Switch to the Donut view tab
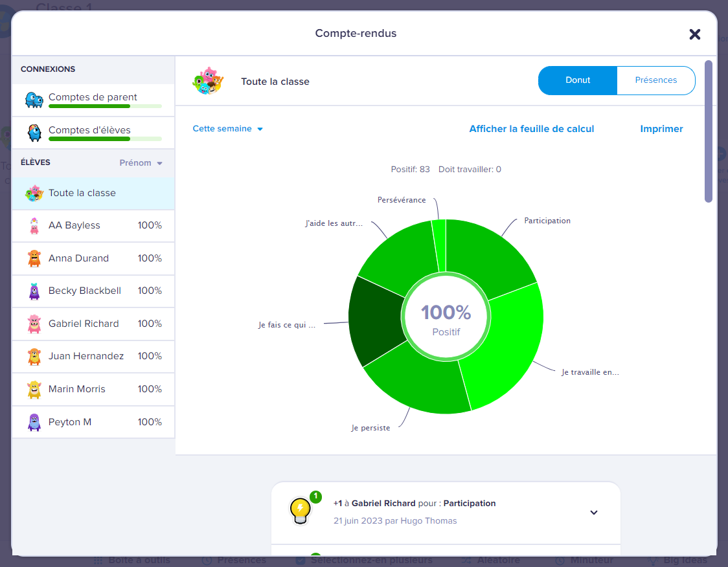The width and height of the screenshot is (728, 567). [577, 80]
